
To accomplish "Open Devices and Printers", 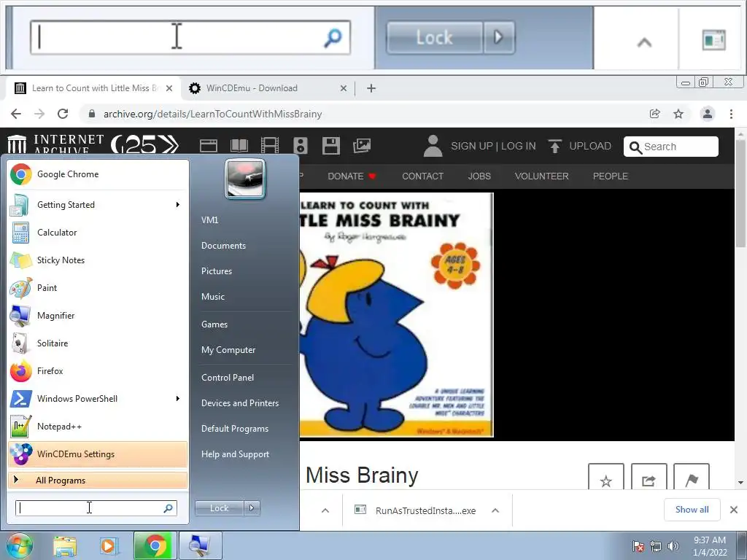I will [x=239, y=402].
